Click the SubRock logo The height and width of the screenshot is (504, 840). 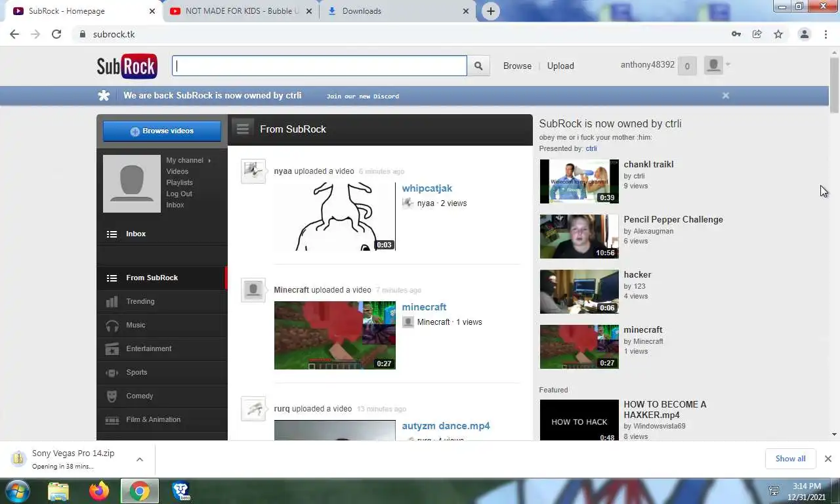(x=127, y=66)
